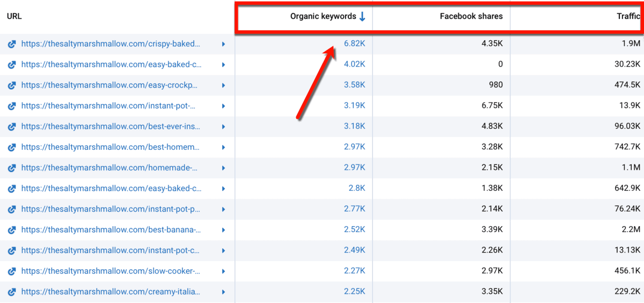Select the 742.7K traffic cell
Image resolution: width=644 pixels, height=303 pixels.
coord(627,147)
